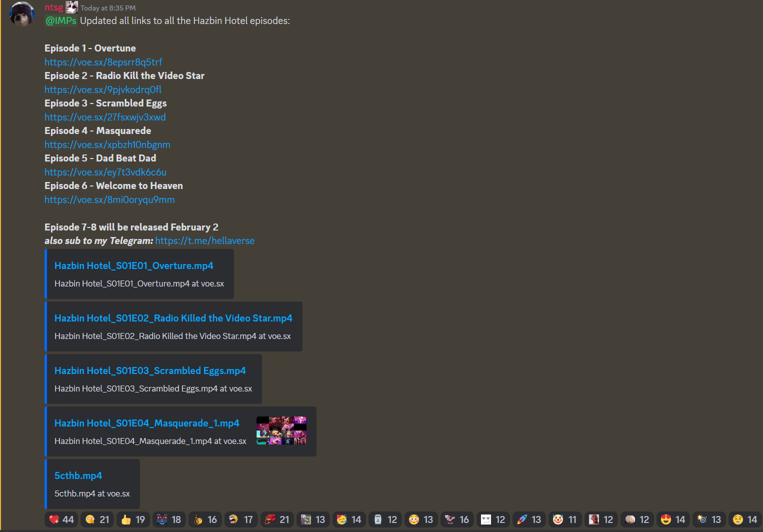The height and width of the screenshot is (532, 763).
Task: Open the S01E03_Scrambled Eggs.mp4 embed title
Action: 150,370
